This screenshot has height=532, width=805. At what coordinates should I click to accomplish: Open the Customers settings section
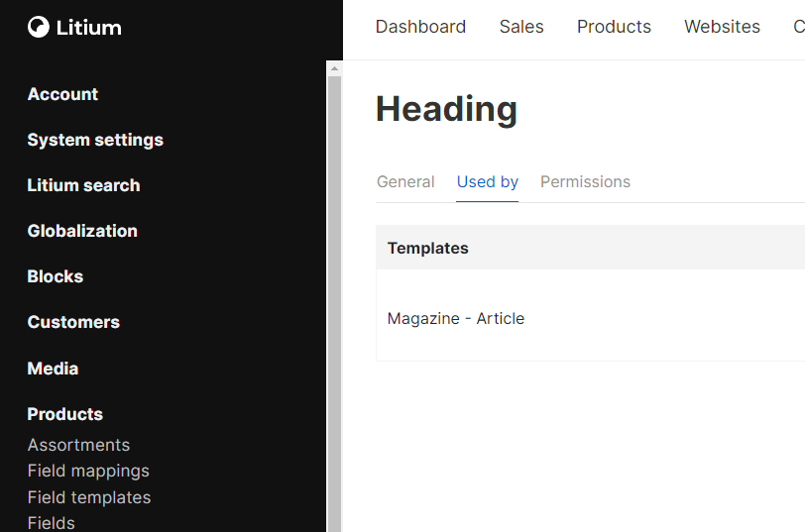click(73, 322)
